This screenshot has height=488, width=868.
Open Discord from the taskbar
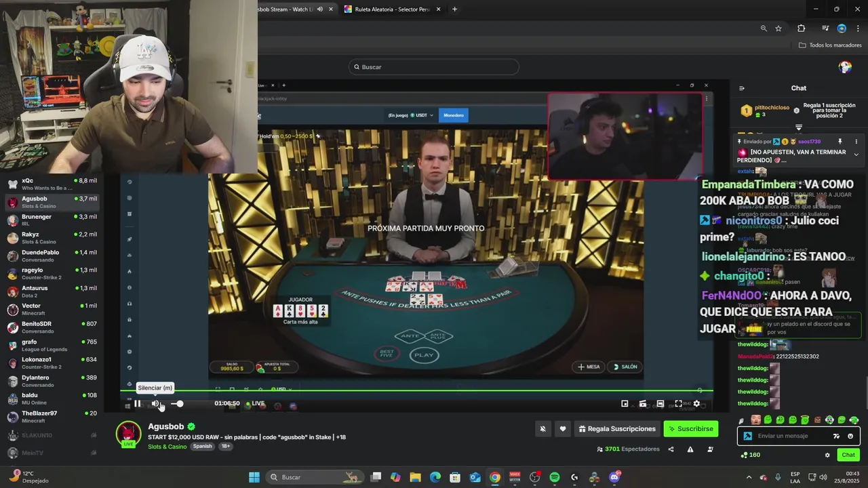point(614,477)
